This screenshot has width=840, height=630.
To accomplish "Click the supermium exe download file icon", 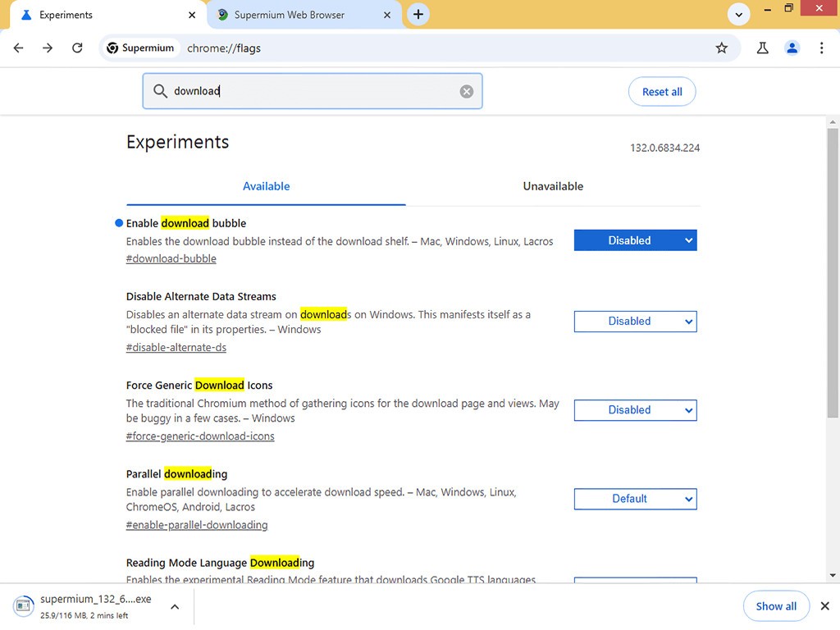I will [x=23, y=606].
